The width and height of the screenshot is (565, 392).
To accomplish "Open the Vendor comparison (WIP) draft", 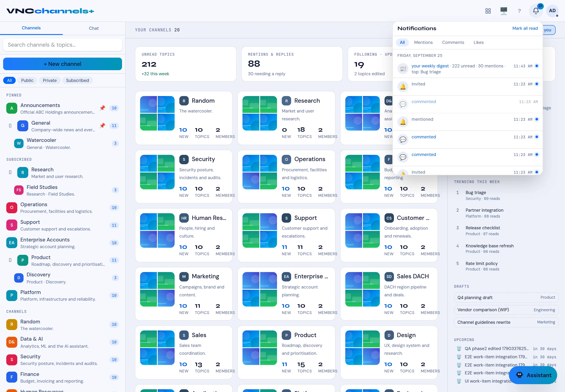I will (x=506, y=310).
